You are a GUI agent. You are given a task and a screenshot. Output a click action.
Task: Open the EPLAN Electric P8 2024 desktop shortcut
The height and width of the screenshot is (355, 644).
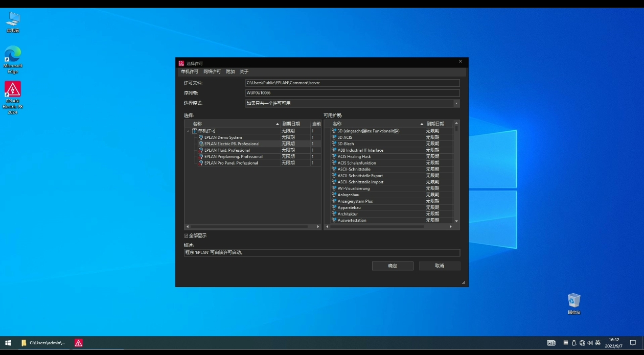click(12, 97)
